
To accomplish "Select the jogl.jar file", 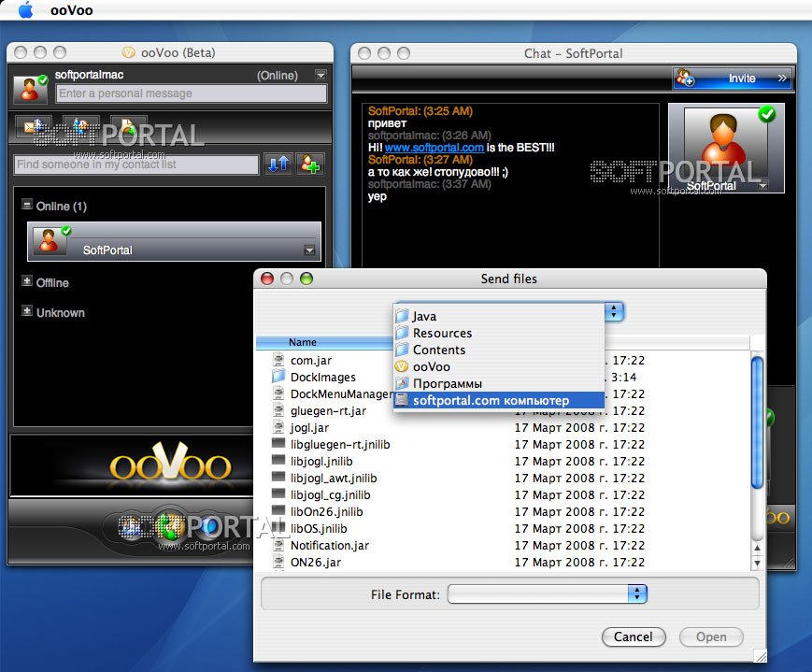I will (x=309, y=427).
